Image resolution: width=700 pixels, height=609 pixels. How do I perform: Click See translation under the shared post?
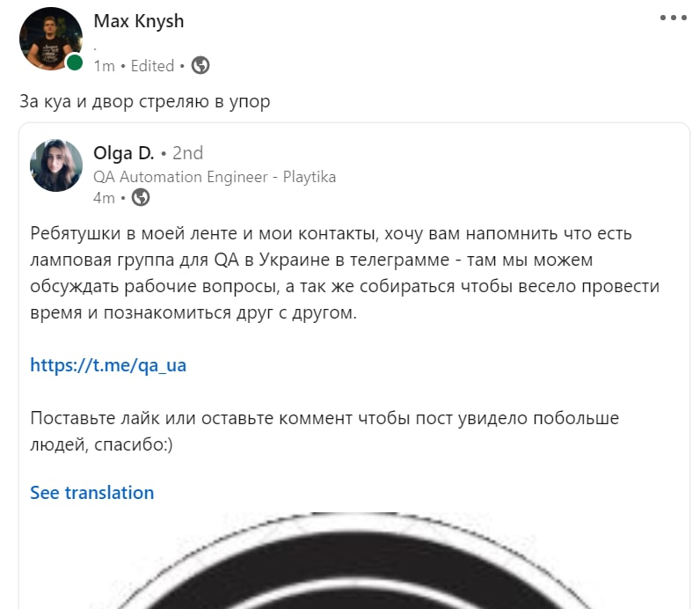(92, 493)
